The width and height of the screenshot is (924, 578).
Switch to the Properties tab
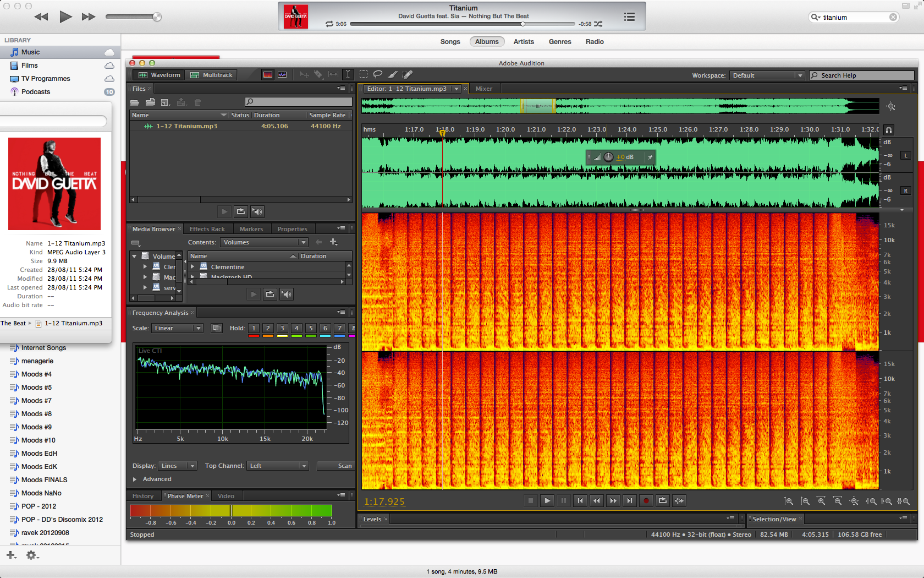click(x=293, y=229)
